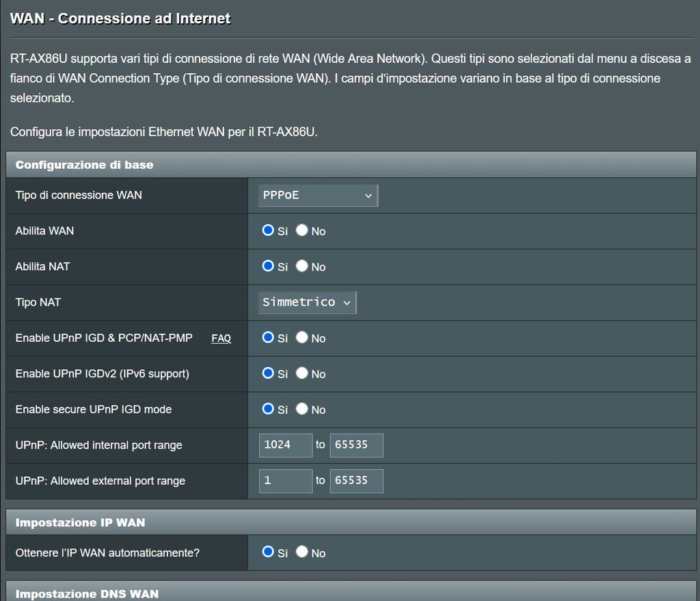Select No for Abilita WAN
Viewport: 700px width, 601px height.
click(x=302, y=230)
